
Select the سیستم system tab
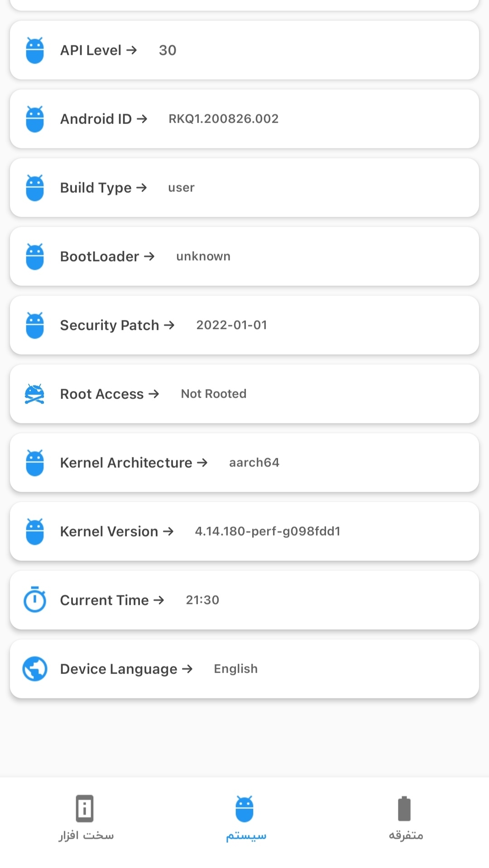(245, 818)
